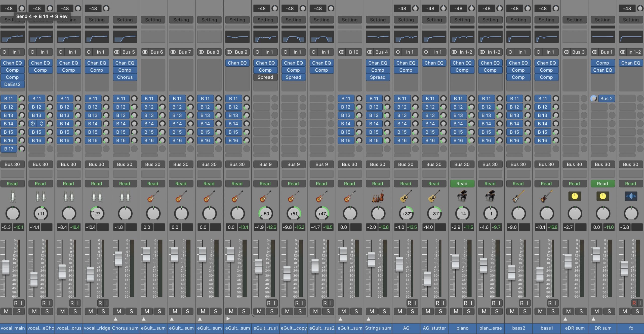644x334 pixels.
Task: Open the Bus 5 input slot on Chorus sum
Action: coord(128,52)
